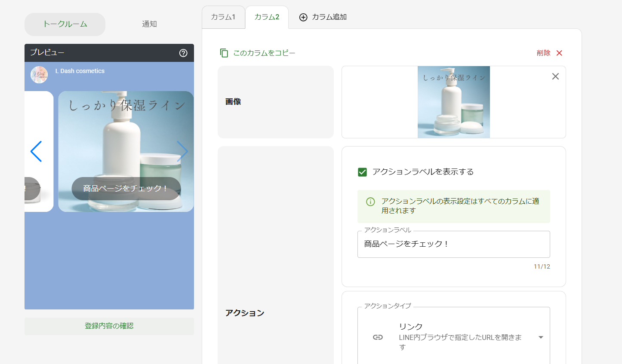Screen dimensions: 622x364
Task: Click the 11/12 character counter
Action: coord(542,266)
